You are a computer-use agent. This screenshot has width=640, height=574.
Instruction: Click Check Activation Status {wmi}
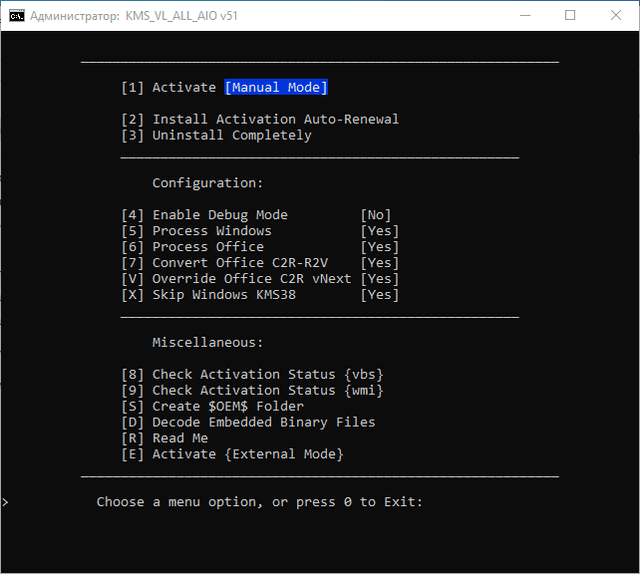tap(252, 390)
